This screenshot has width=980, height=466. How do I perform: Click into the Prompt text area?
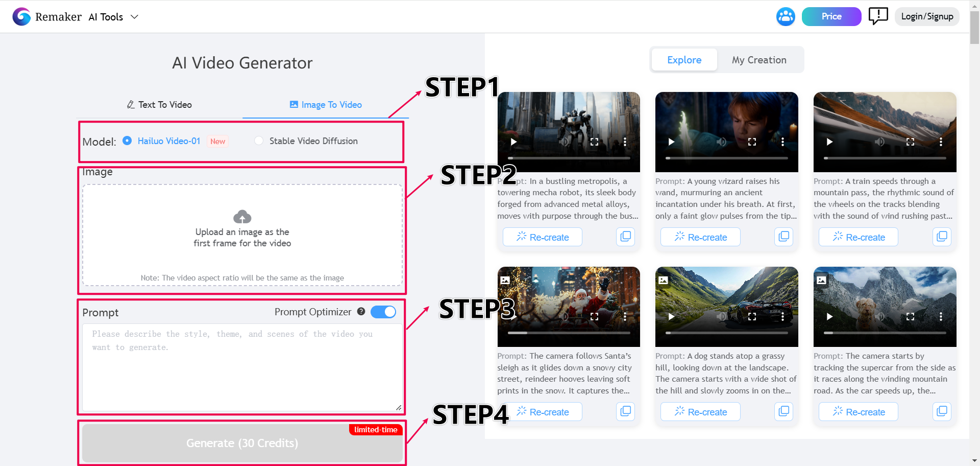tap(242, 367)
